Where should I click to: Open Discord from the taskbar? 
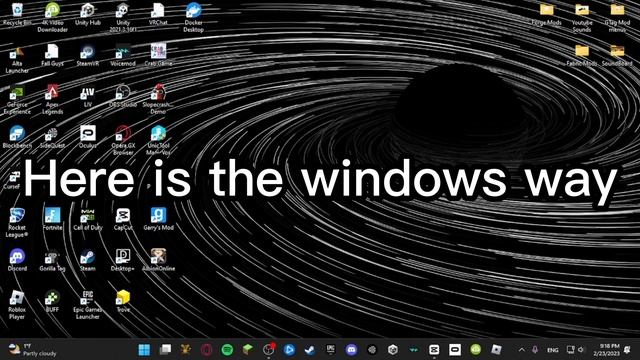point(351,350)
